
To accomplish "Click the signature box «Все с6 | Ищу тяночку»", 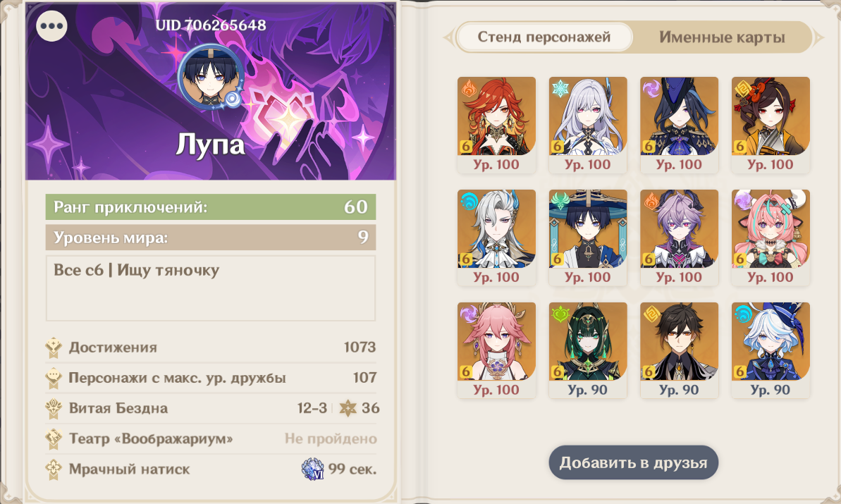I will click(x=210, y=288).
